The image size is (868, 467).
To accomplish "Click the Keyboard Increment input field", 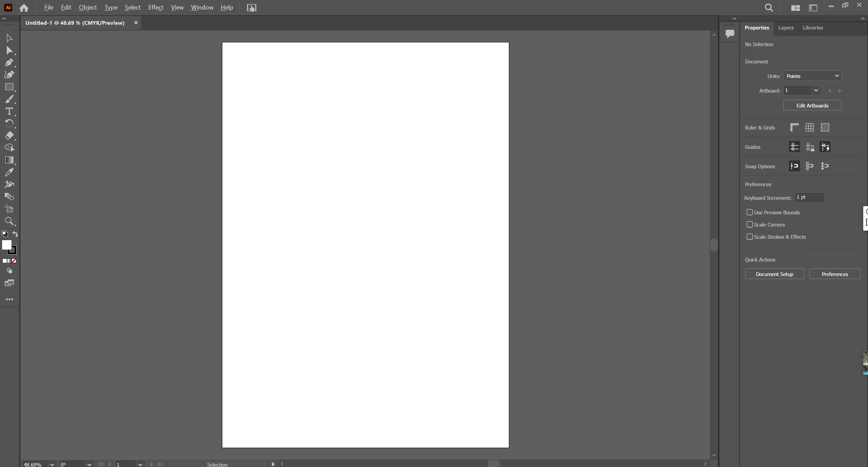I will pyautogui.click(x=809, y=197).
